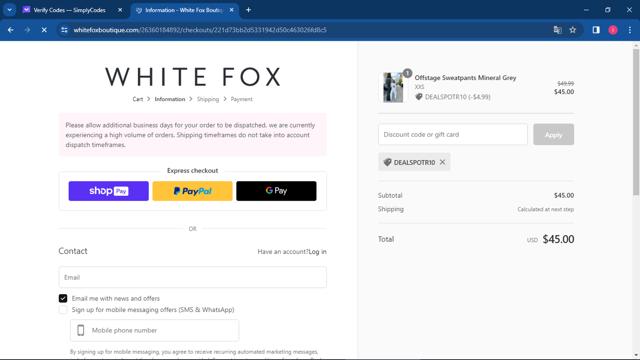Pay with Shop Pay express checkout
The width and height of the screenshot is (640, 360).
(109, 191)
